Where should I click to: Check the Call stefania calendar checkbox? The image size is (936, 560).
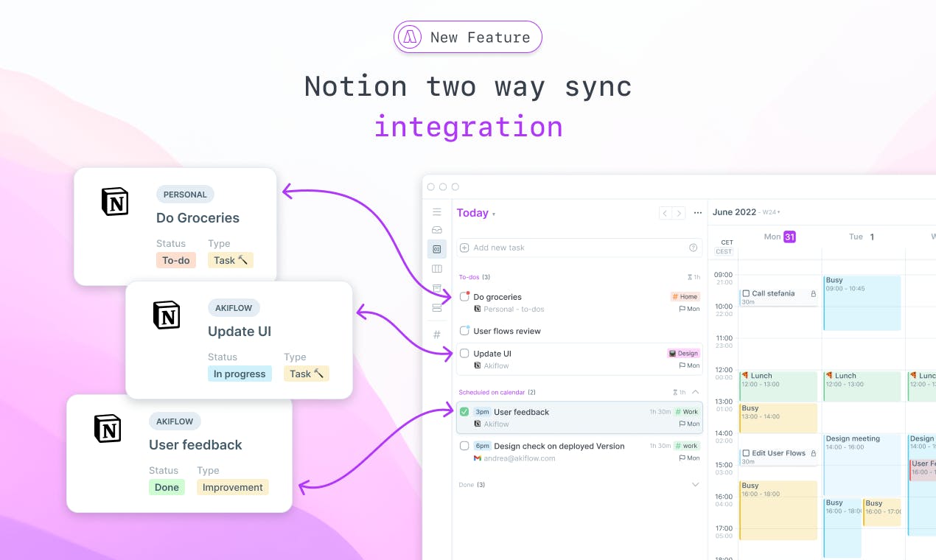(746, 293)
